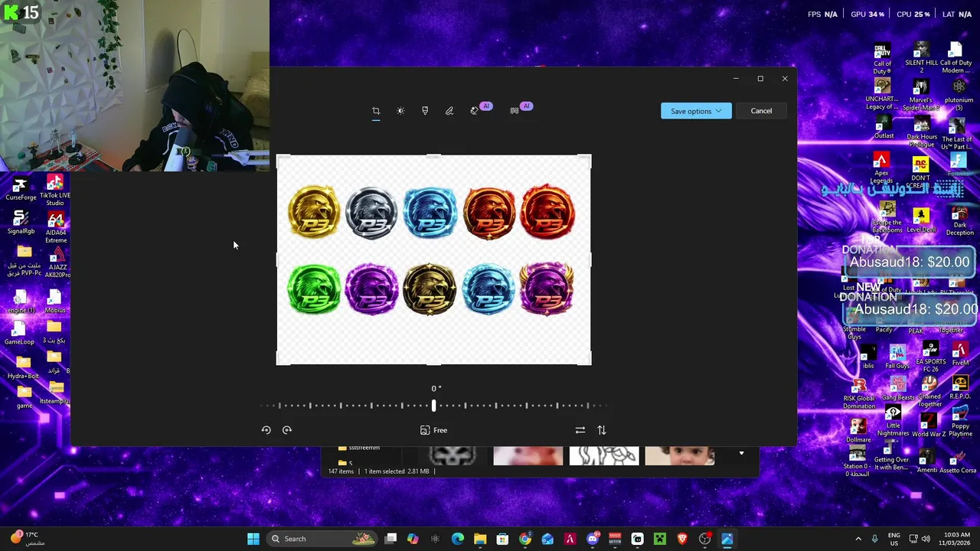This screenshot has width=980, height=551.
Task: Open ENG US language switcher
Action: tap(893, 539)
